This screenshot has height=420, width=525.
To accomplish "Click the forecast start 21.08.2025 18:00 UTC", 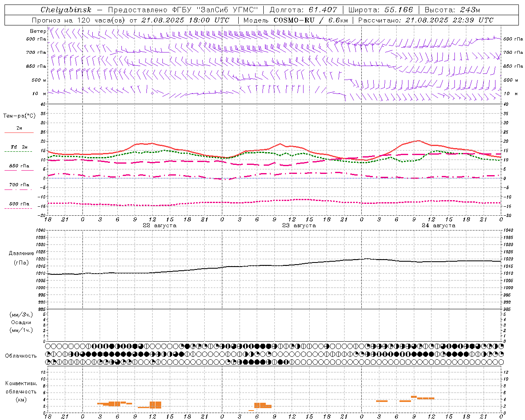I will click(185, 20).
